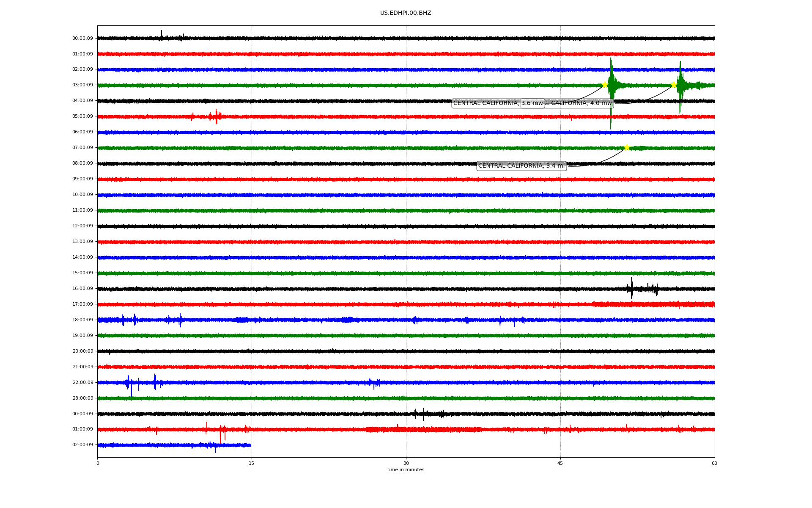The height and width of the screenshot is (508, 812).
Task: Click the black seismic burst on the 16:00:09 trace
Action: coord(632,289)
